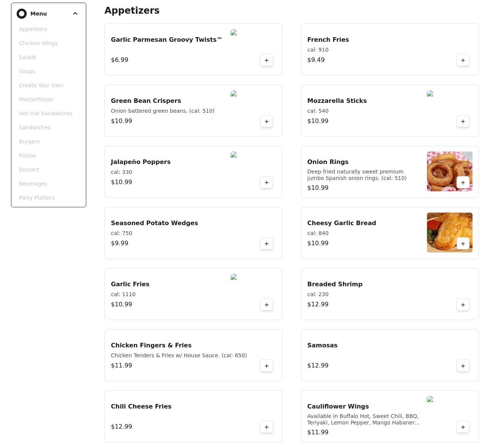Viewport: 490px width, 448px height.
Task: Click broken image on Green Bean Crispers
Action: 234,94
